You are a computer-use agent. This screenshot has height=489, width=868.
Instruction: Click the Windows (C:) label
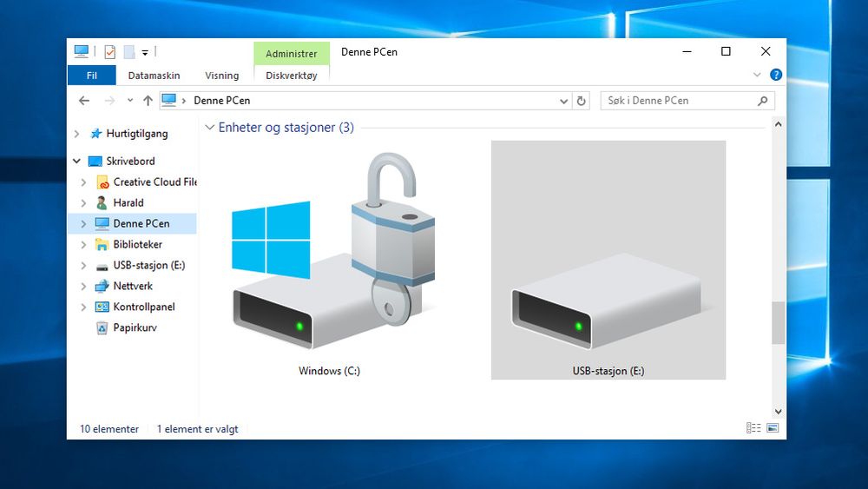pyautogui.click(x=329, y=371)
